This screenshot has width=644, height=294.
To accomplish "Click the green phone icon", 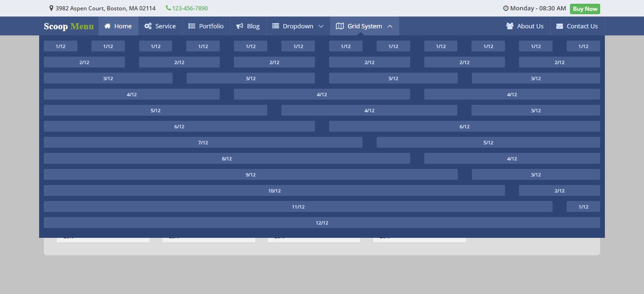I will [168, 8].
